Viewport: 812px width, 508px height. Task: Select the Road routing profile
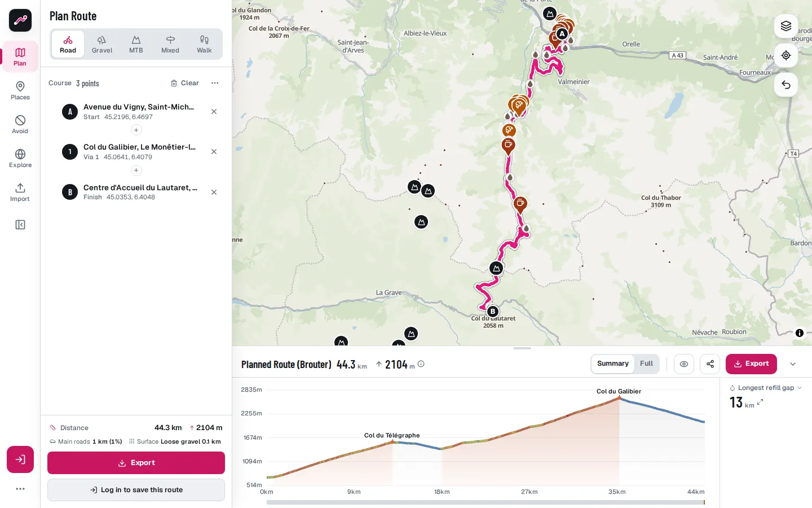point(68,44)
